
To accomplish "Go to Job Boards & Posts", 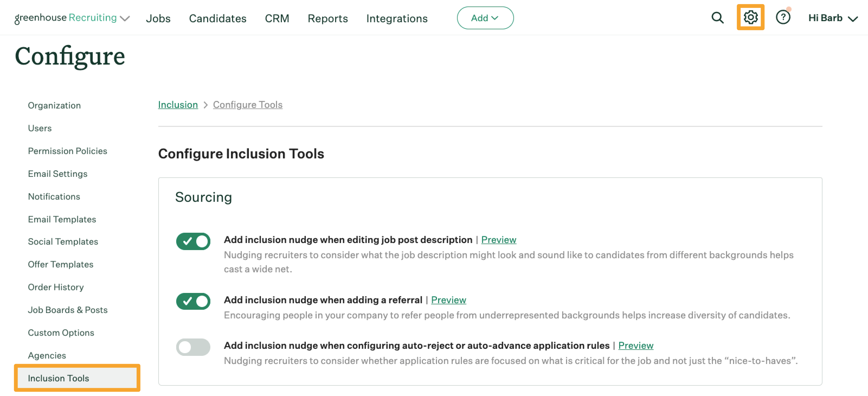I will 68,310.
